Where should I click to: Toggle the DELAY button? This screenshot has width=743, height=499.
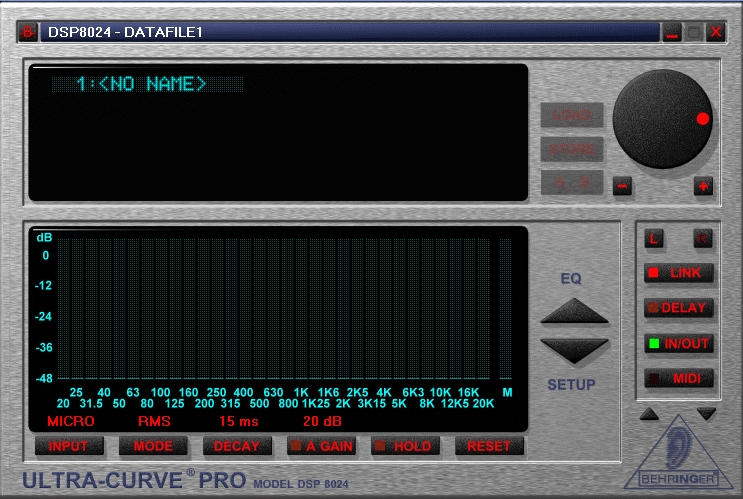[679, 308]
